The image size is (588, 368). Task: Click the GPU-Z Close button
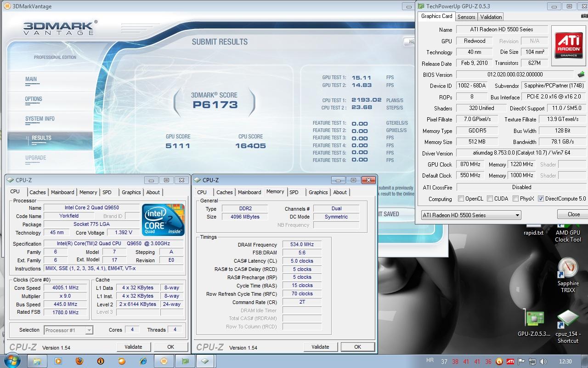tap(573, 214)
